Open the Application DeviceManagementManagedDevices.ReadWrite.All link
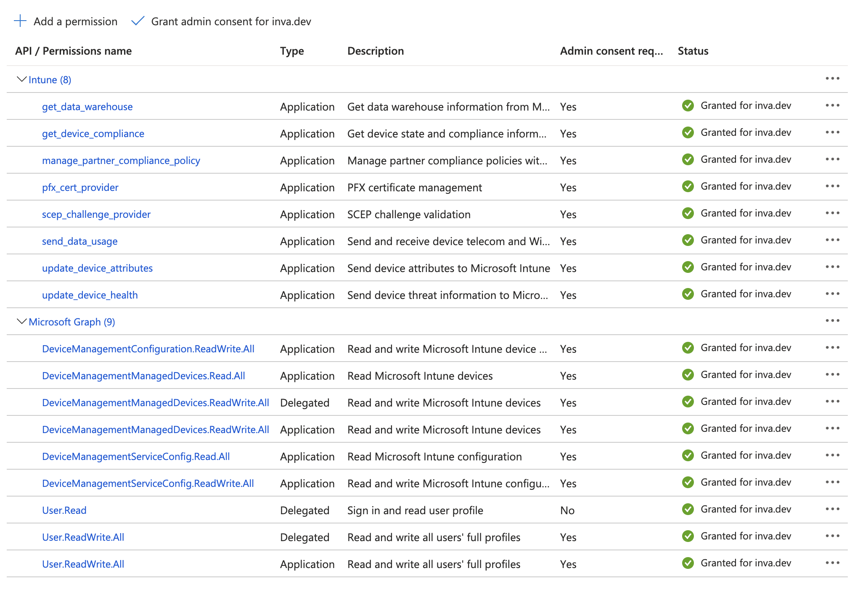 point(156,430)
